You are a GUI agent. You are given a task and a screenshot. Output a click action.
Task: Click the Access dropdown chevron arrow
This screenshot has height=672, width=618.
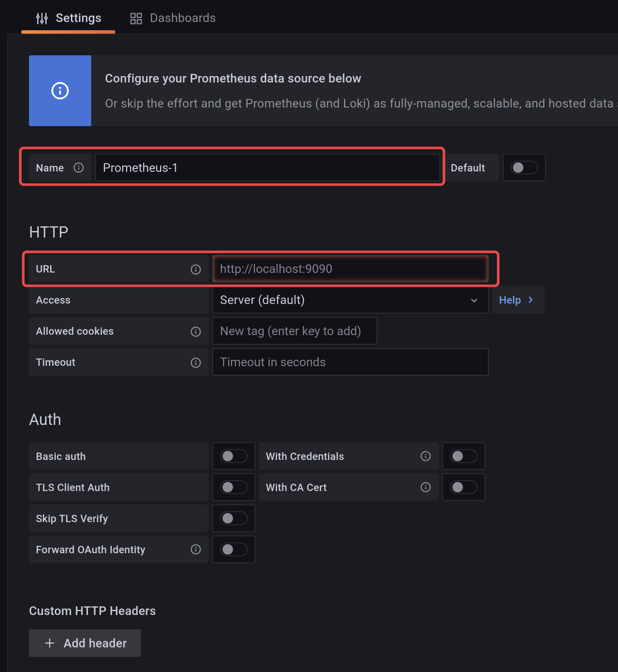474,300
